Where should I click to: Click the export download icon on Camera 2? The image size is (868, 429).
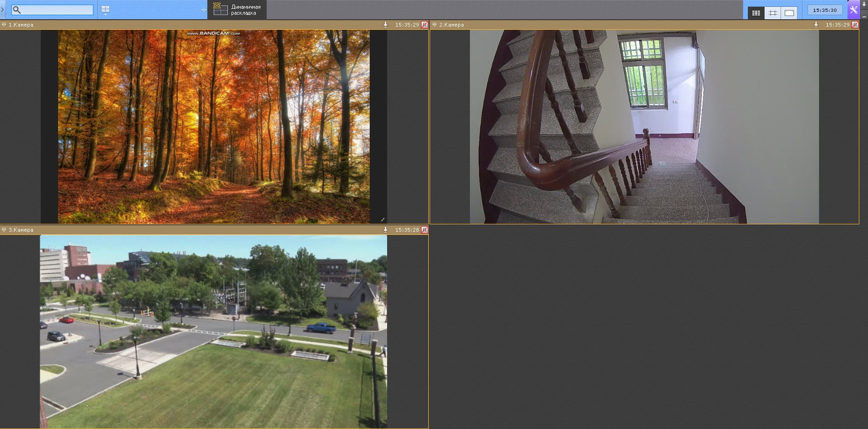click(x=816, y=25)
